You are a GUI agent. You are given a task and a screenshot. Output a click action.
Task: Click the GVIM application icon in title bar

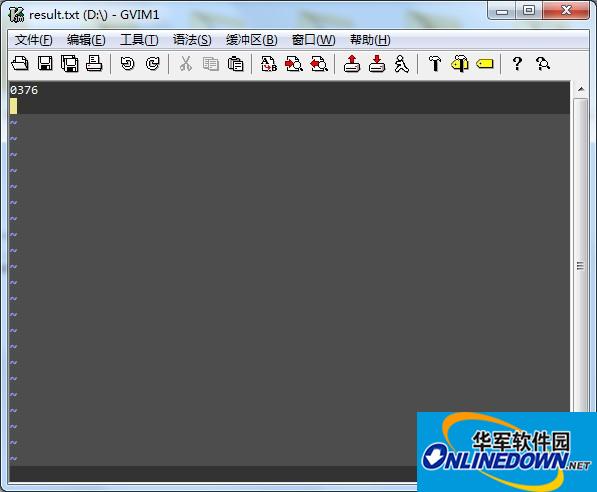[x=16, y=14]
